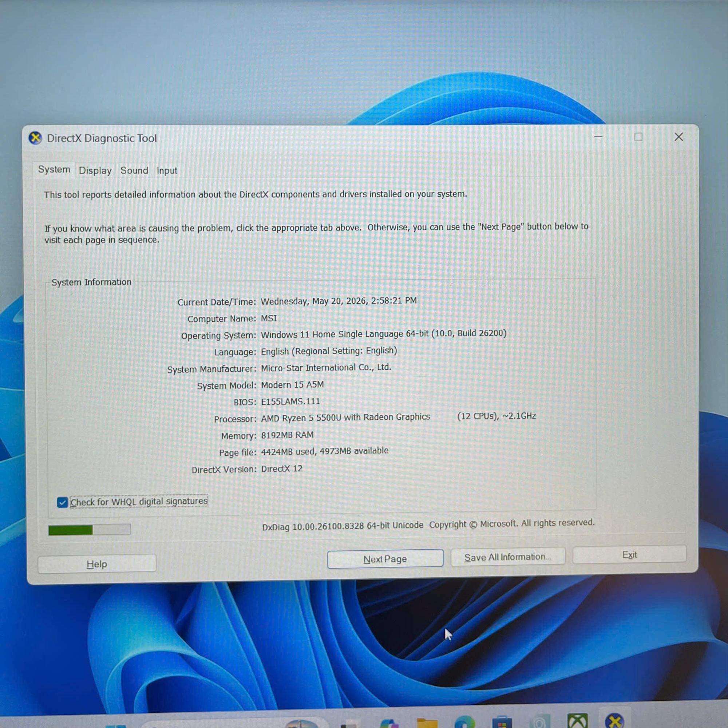Screen dimensions: 728x728
Task: Click the (12 CPUs), ~2.1GHz text
Action: (x=496, y=416)
